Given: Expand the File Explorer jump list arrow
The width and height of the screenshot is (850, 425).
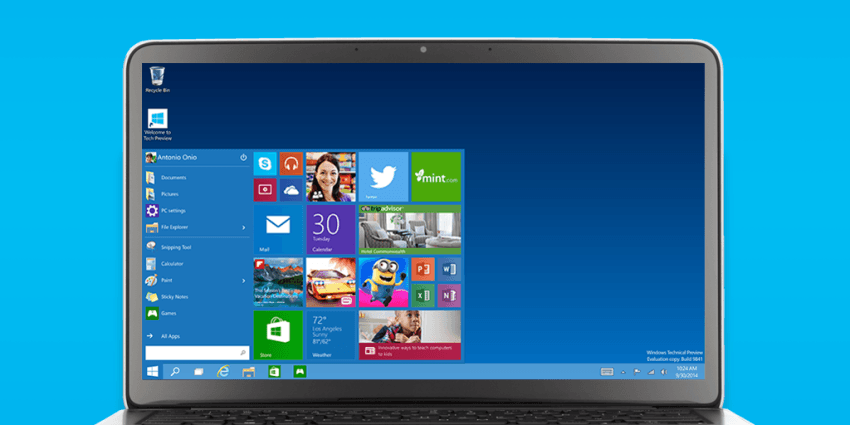Looking at the screenshot, I should [x=243, y=227].
